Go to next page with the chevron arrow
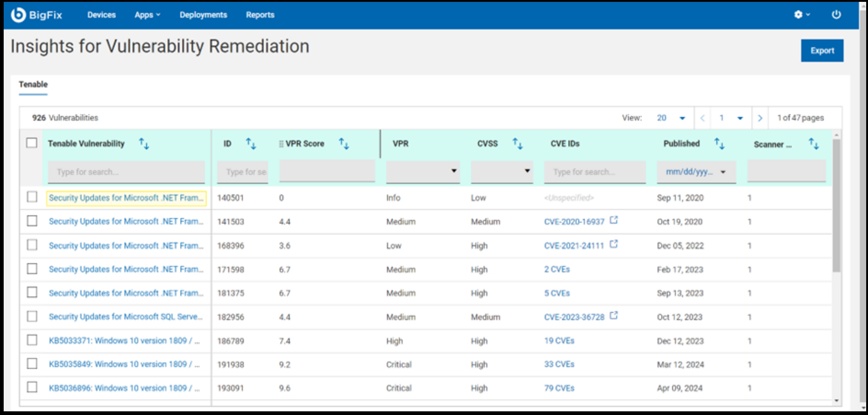This screenshot has width=868, height=415. pos(760,118)
